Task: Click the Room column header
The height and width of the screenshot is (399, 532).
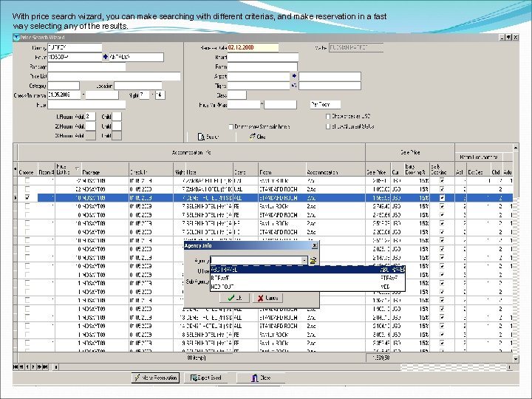Action: (282, 169)
